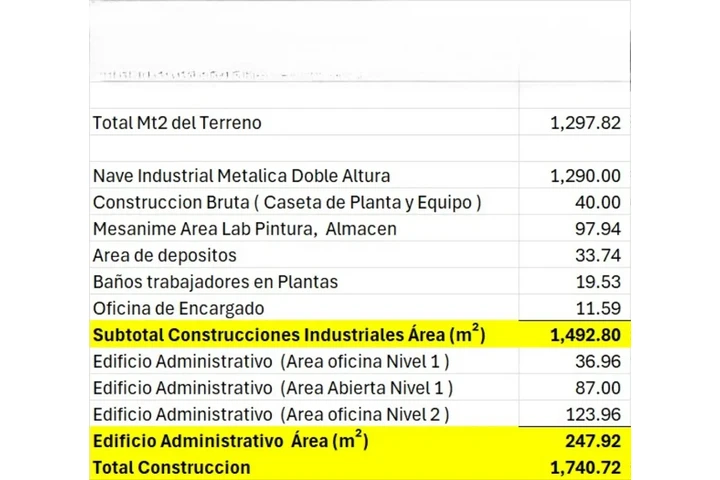Image resolution: width=720 pixels, height=480 pixels.
Task: Select the Oficina de Encargado cell
Action: point(178,308)
